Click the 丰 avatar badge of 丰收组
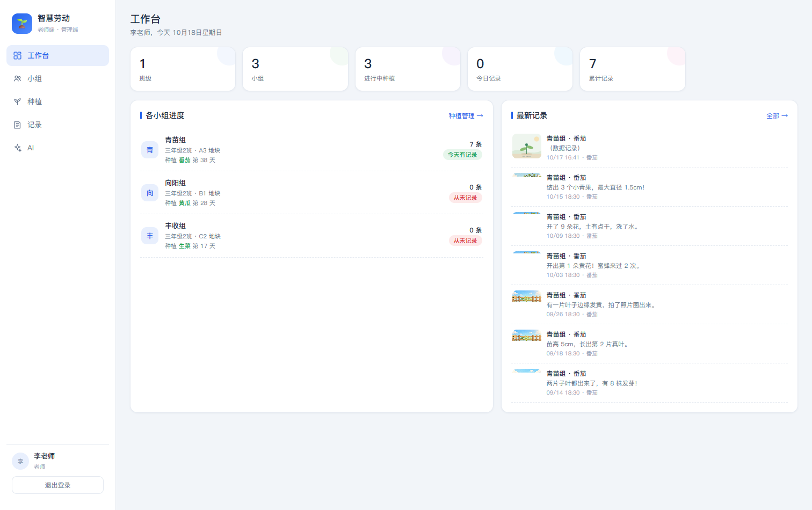The width and height of the screenshot is (812, 510). click(150, 236)
